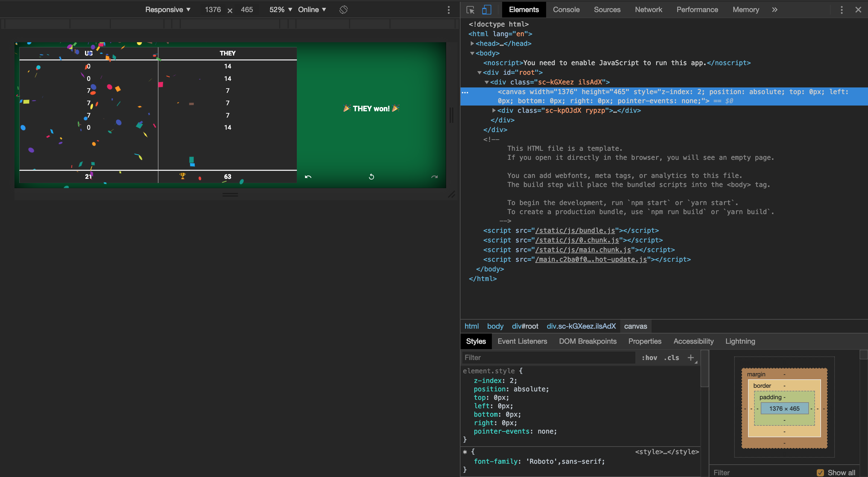The image size is (868, 477).
Task: Toggle the device toolbar icon
Action: point(486,10)
